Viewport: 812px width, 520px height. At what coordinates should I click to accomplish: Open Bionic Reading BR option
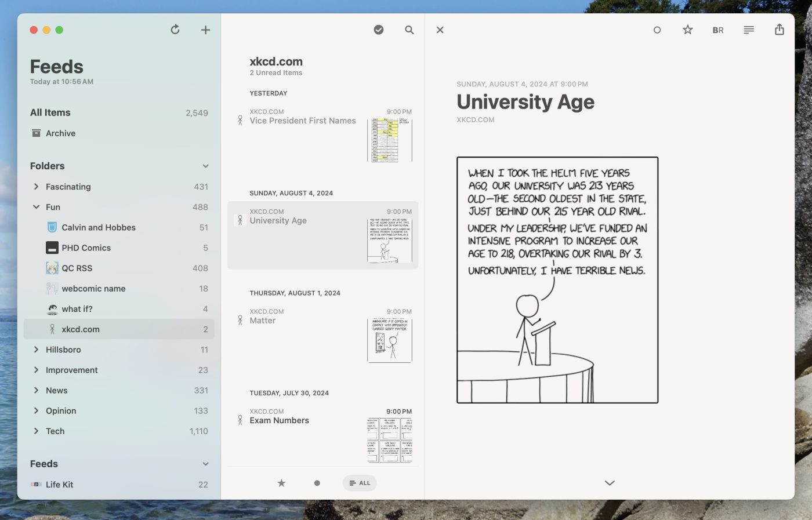click(x=718, y=30)
